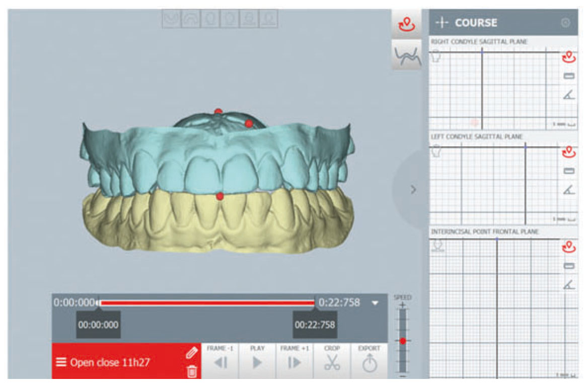Click the timeline end handle before 0:22:758
Image resolution: width=588 pixels, height=386 pixels.
point(315,303)
